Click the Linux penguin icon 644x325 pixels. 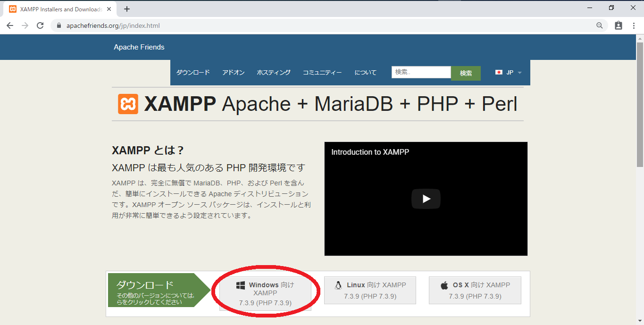tap(338, 285)
